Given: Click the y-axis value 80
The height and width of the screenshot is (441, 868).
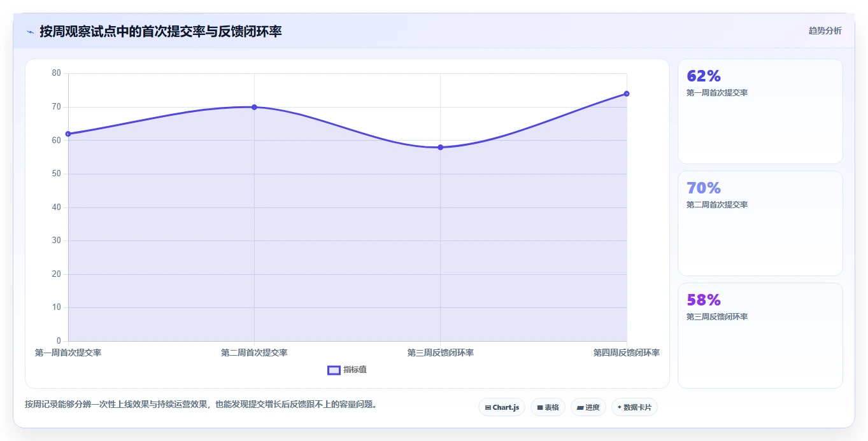Looking at the screenshot, I should point(56,73).
